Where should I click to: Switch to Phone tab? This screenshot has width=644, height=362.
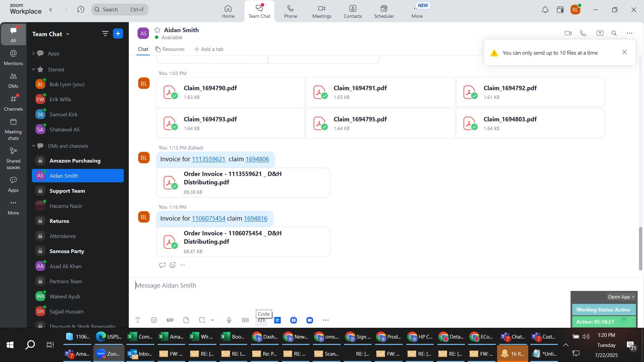pyautogui.click(x=290, y=11)
